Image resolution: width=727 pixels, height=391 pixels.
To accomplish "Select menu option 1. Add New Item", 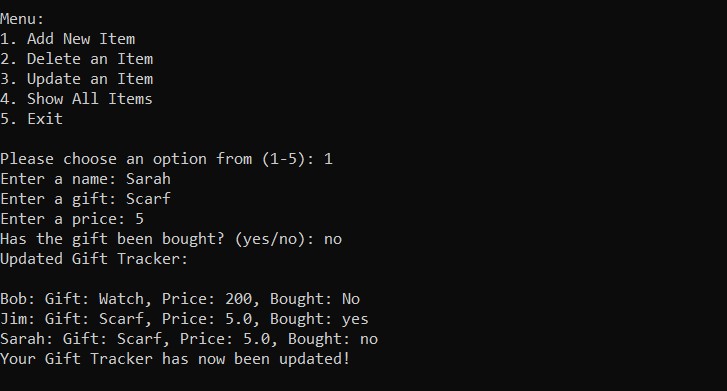I will [x=68, y=39].
